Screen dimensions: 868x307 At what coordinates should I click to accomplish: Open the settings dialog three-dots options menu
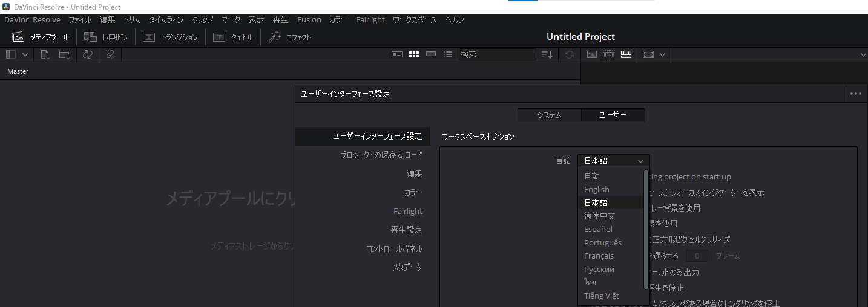click(855, 94)
